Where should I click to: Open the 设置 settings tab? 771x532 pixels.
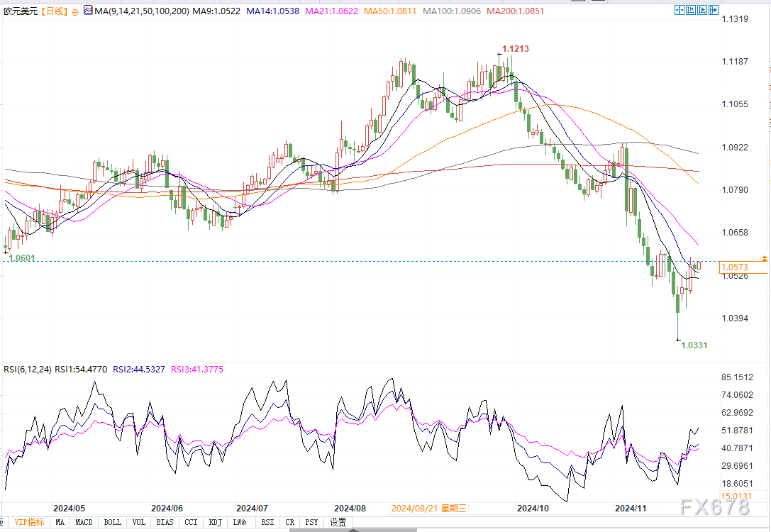338,522
